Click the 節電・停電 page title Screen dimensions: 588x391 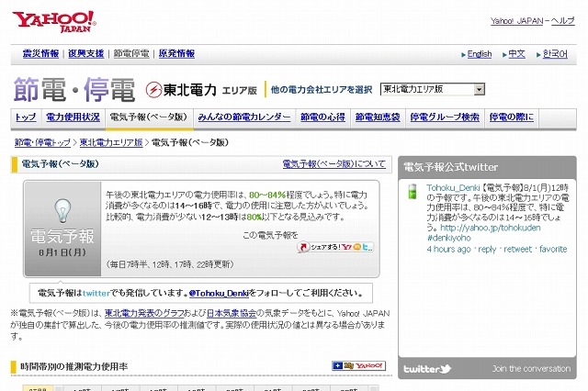click(74, 90)
